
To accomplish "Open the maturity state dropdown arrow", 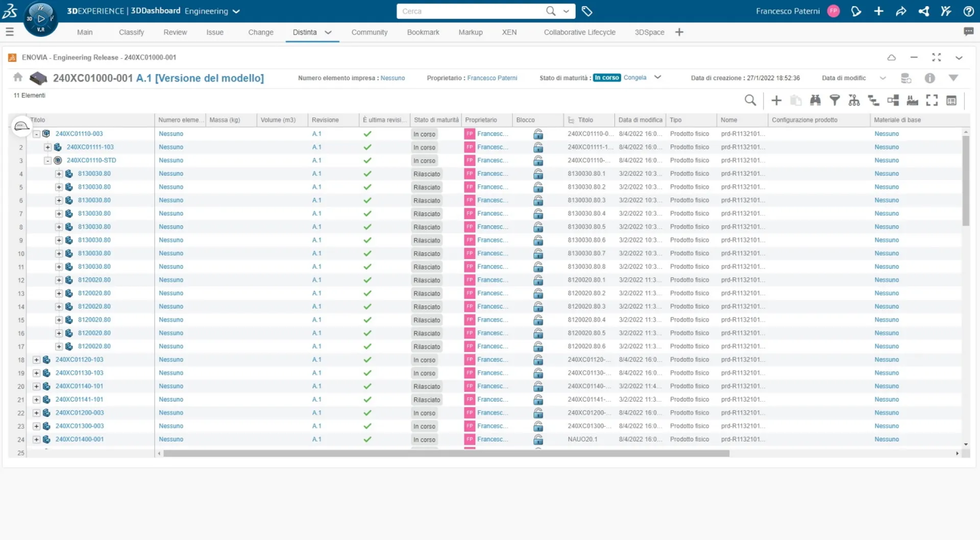I will (x=657, y=78).
